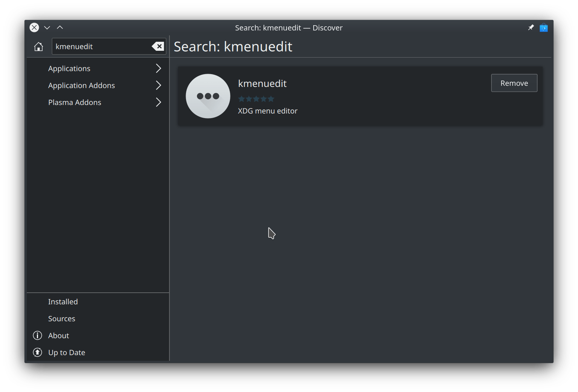The height and width of the screenshot is (392, 578).
Task: Open the About page
Action: pyautogui.click(x=98, y=336)
